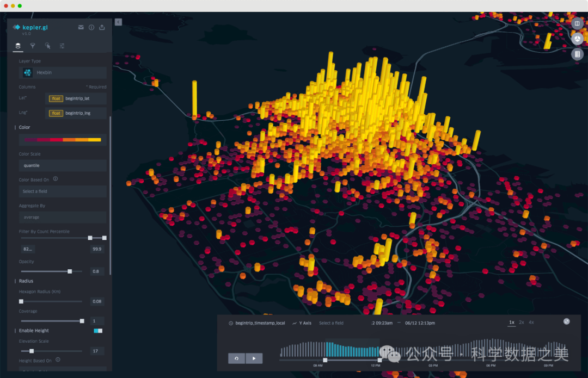Show the map legend icon

(577, 54)
